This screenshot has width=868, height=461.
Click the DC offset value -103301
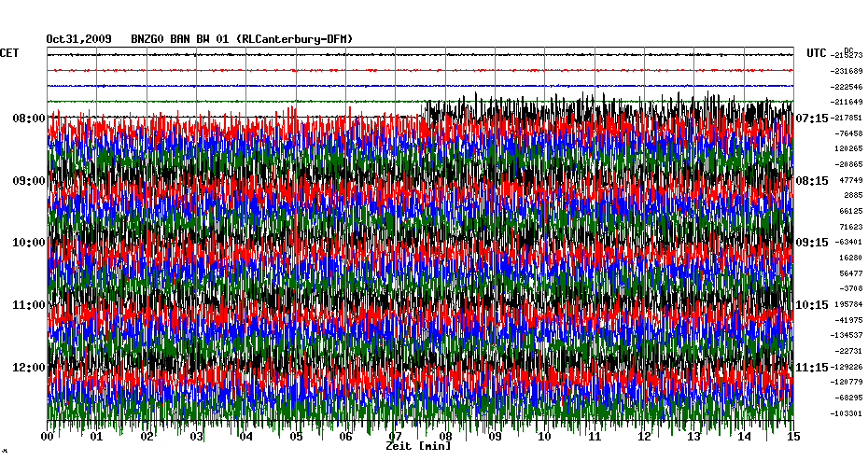point(847,413)
